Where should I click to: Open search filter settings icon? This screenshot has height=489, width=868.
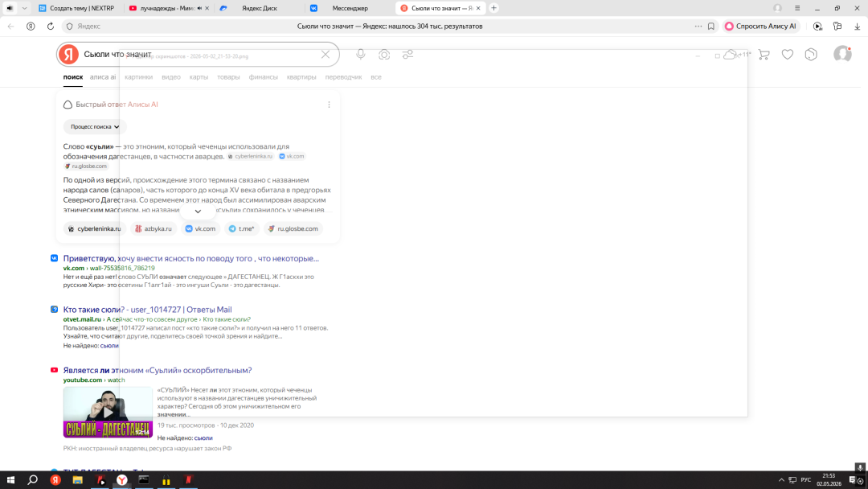408,54
